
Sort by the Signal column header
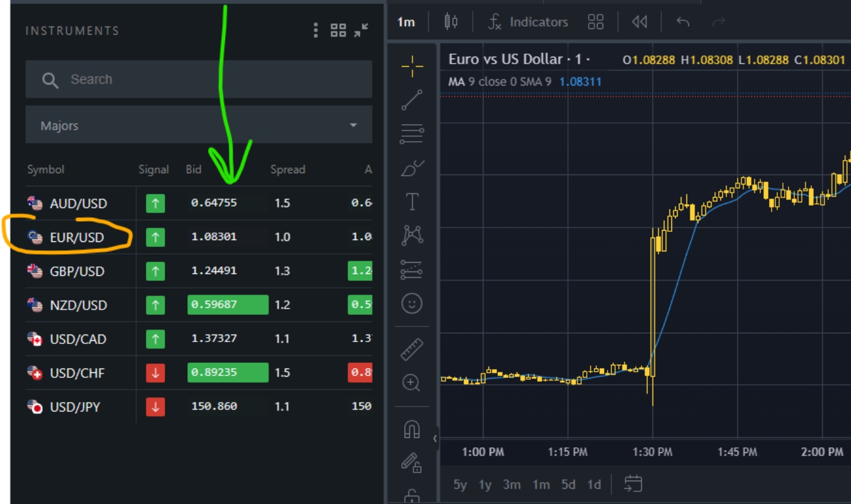(x=154, y=169)
